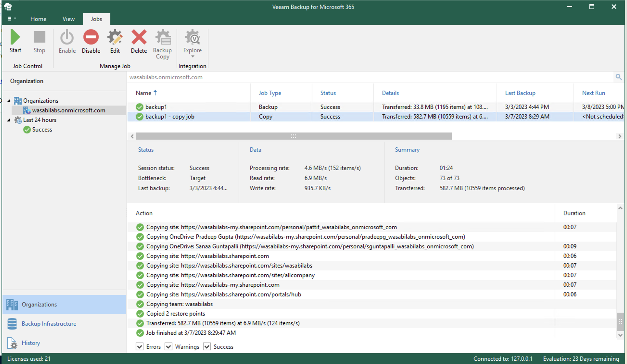Select wasabilabs.onmicrosoft.com in the tree
The image size is (627, 364).
coord(69,110)
